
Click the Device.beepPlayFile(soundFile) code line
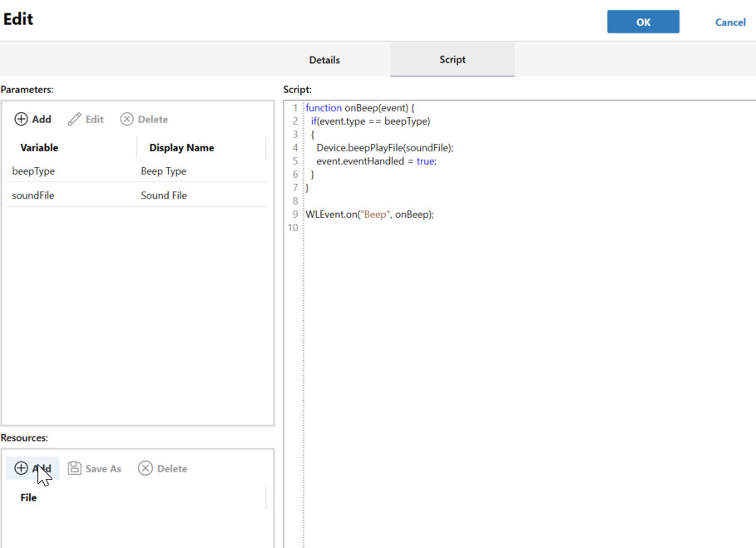tap(384, 147)
